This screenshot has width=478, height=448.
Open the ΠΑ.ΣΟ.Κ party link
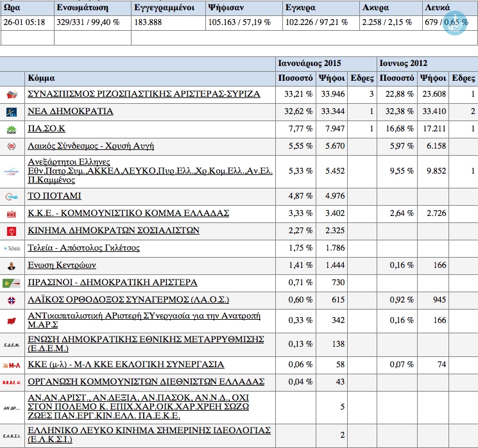pyautogui.click(x=46, y=129)
